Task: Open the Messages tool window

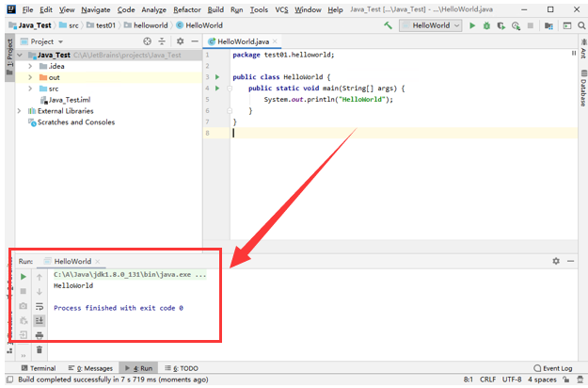Action: [x=90, y=368]
